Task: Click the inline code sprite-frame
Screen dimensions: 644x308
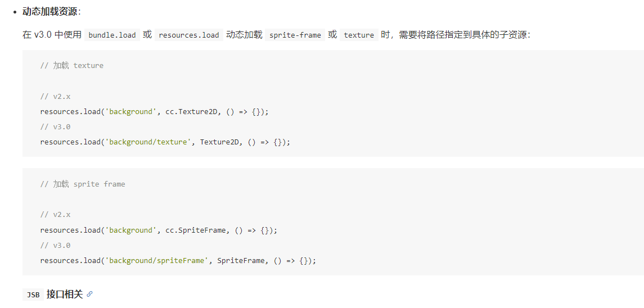Action: coord(295,35)
